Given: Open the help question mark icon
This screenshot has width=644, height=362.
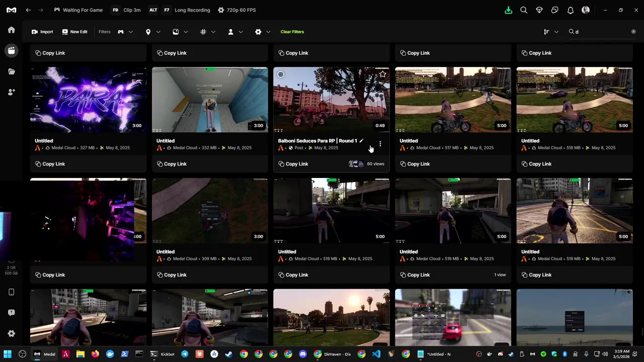Looking at the screenshot, I should pos(12,313).
